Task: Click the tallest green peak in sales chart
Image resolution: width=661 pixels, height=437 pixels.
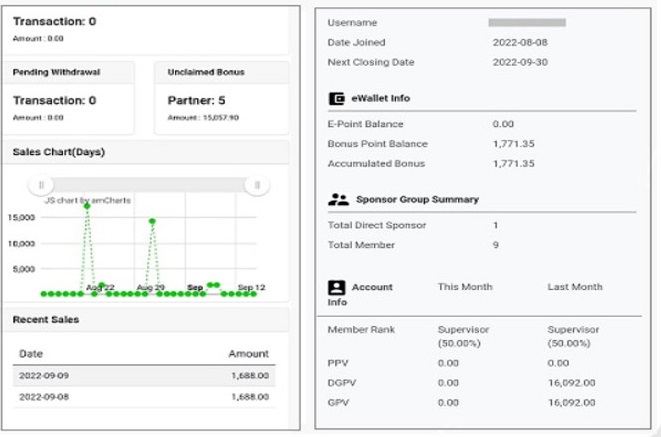Action: [x=87, y=205]
